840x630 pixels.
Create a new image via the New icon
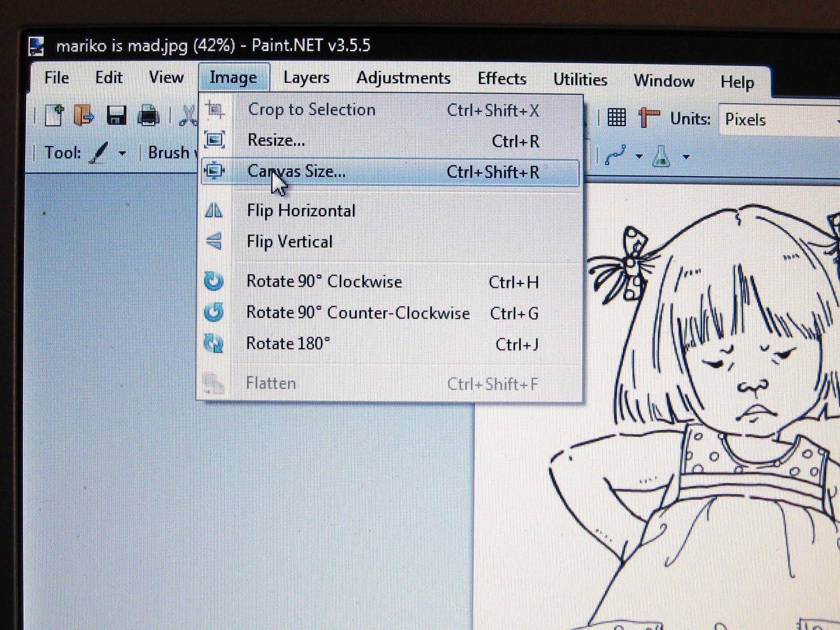pos(54,115)
